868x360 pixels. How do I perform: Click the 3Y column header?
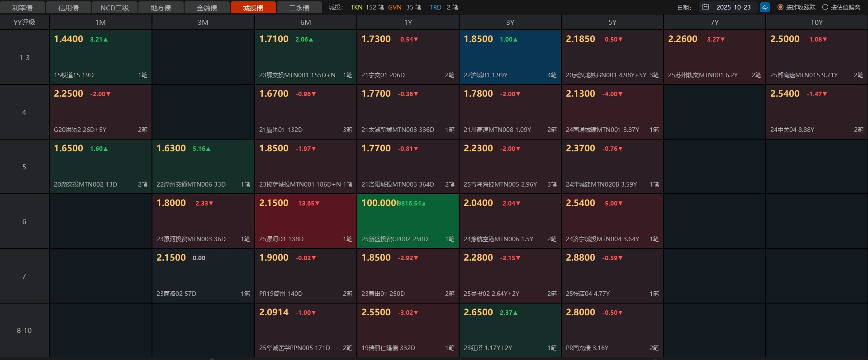pos(510,22)
